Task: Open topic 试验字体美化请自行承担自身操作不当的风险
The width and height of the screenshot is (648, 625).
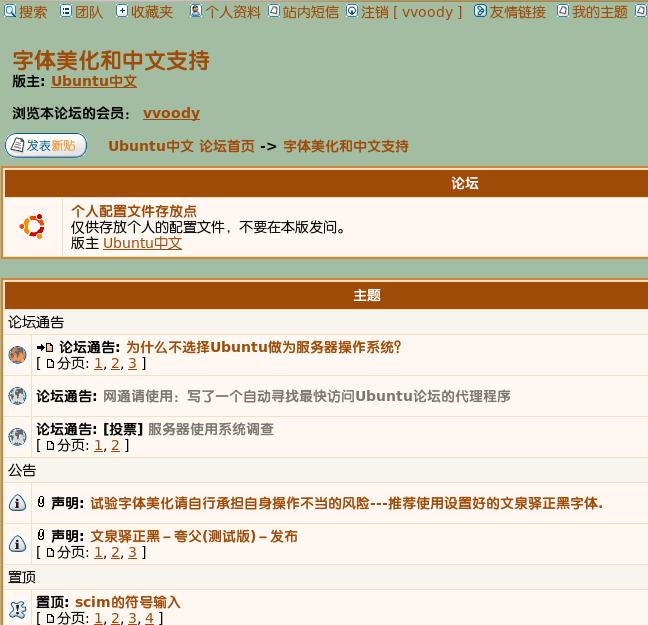Action: point(347,503)
